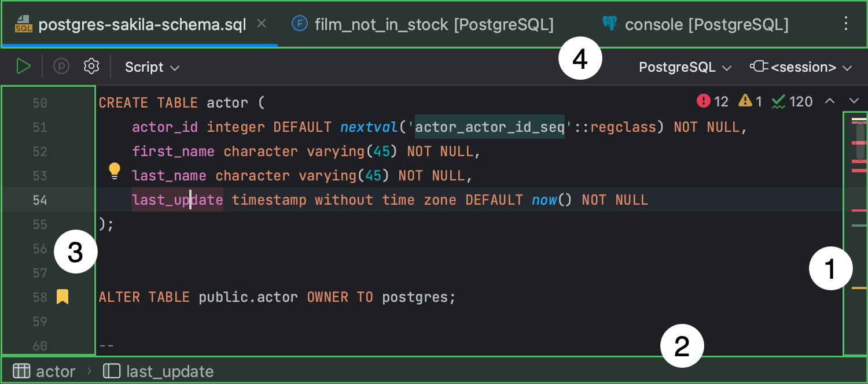Open the session selector dropdown
The width and height of the screenshot is (868, 384).
tap(801, 67)
